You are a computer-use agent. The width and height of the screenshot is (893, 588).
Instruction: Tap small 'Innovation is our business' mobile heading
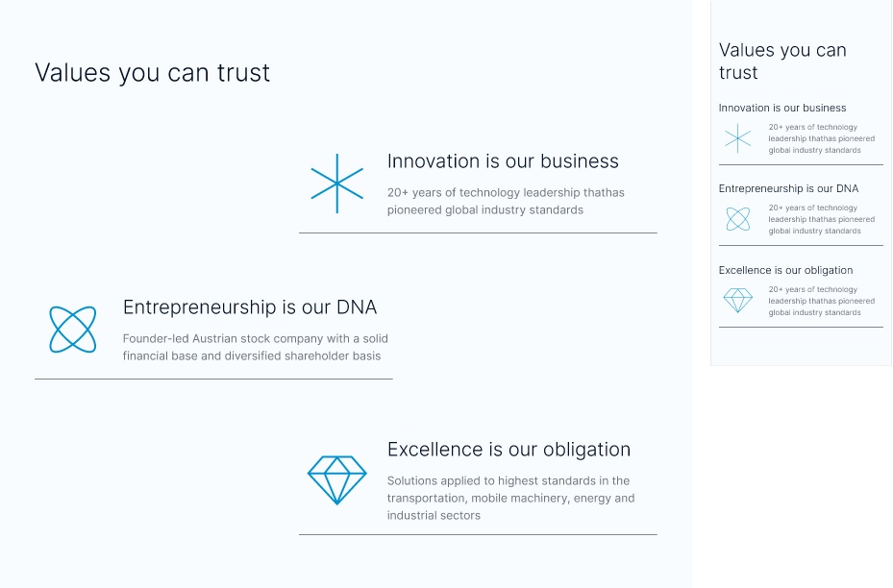pos(782,108)
